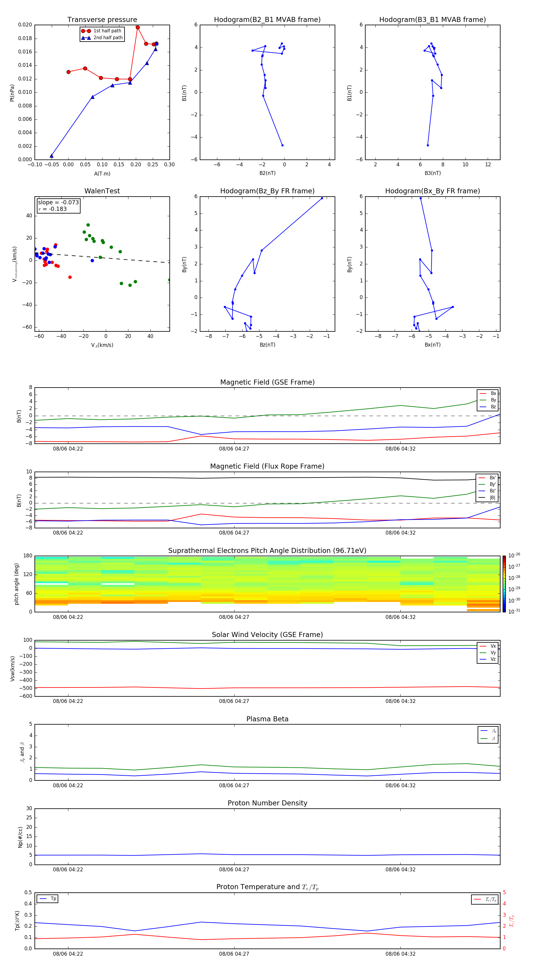Image resolution: width=535 pixels, height=980 pixels.
Task: Click 'Bx' legend entry in GSE magnetic field
Action: [488, 393]
